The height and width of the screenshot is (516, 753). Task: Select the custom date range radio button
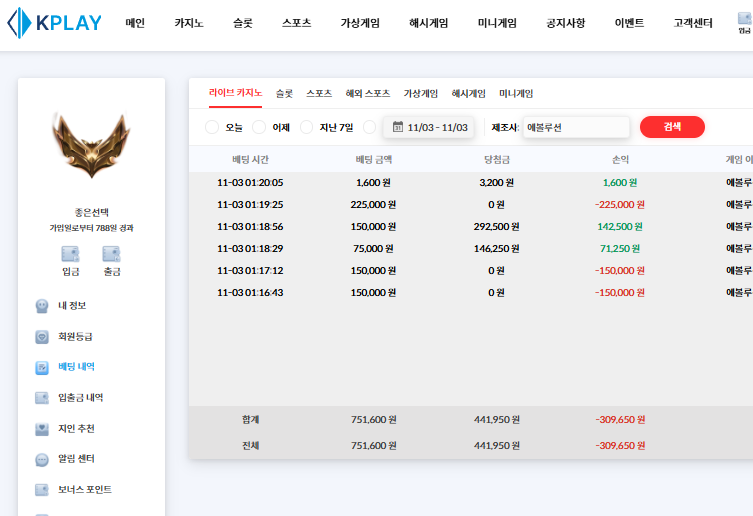[x=369, y=127]
